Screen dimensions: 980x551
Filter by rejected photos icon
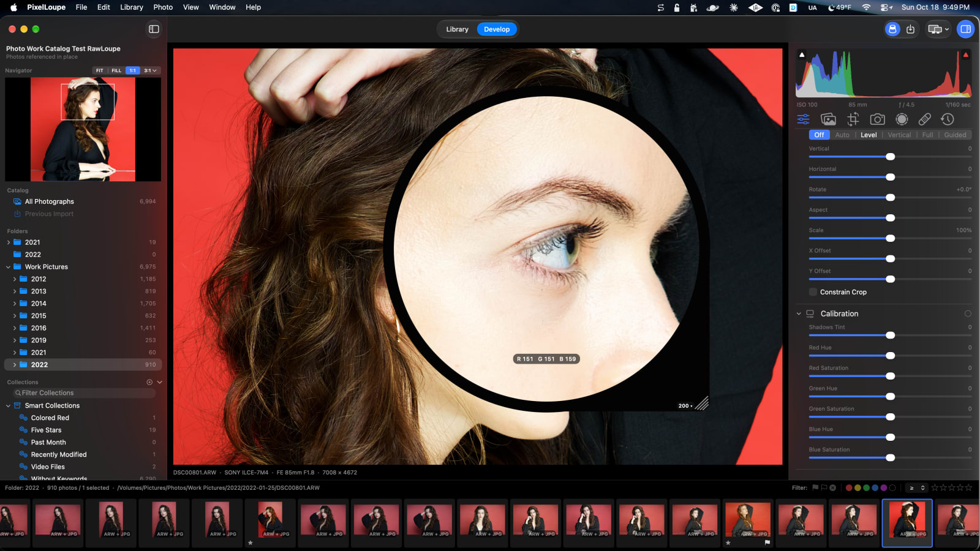(832, 488)
